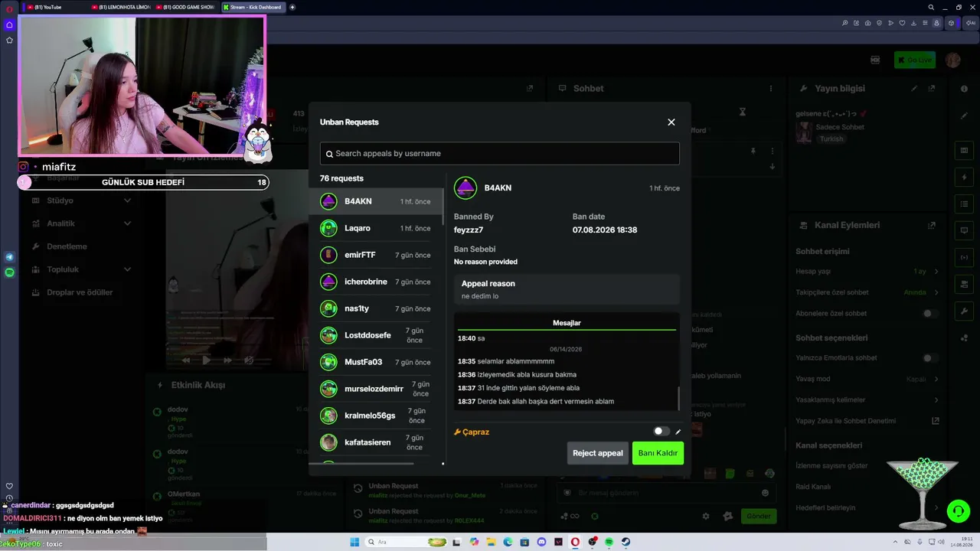This screenshot has height=551, width=980.
Task: Toggle Yalnızca Emotlarla sohbet
Action: click(930, 358)
